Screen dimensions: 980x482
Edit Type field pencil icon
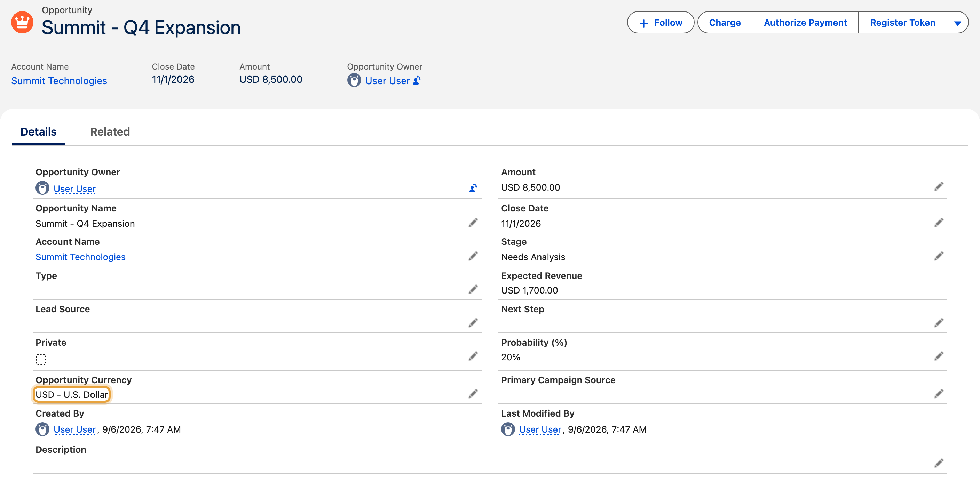(473, 290)
